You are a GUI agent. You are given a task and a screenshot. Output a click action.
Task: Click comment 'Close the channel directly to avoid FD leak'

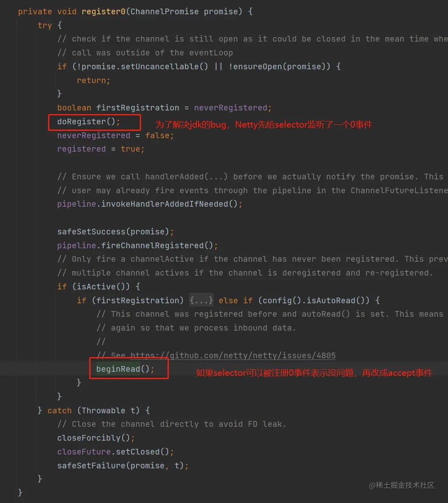click(172, 424)
